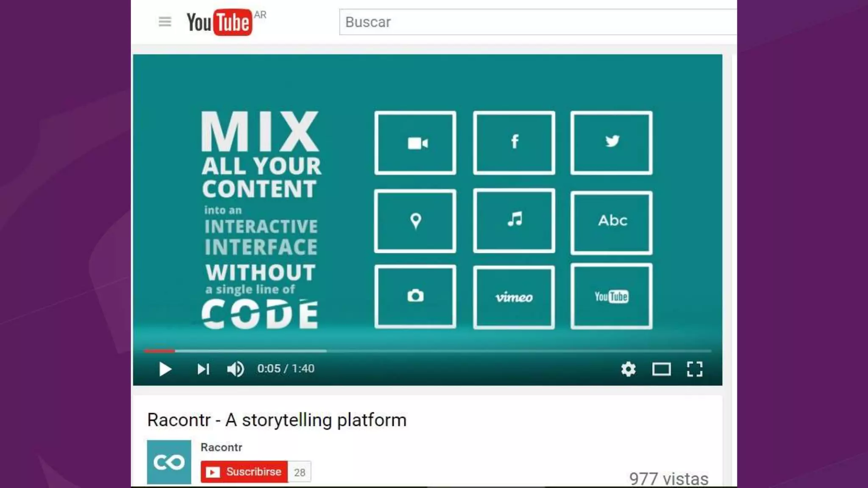The width and height of the screenshot is (868, 488).
Task: Play the video
Action: click(x=165, y=369)
